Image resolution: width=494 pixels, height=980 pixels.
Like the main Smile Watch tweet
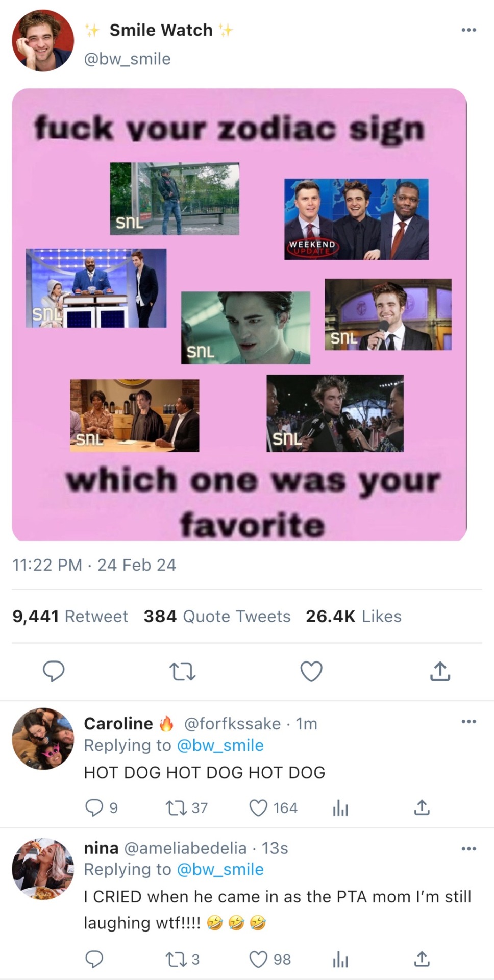(x=311, y=671)
